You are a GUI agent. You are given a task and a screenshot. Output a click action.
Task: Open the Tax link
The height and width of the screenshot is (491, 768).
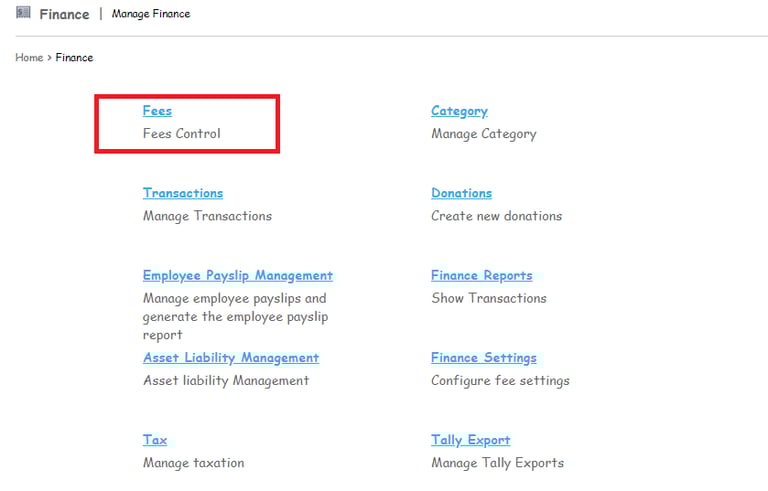[155, 440]
